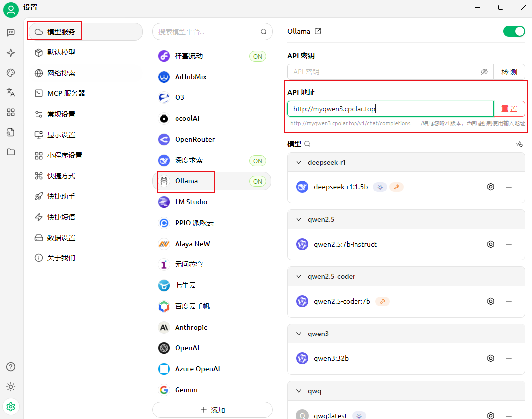Click the 检测 API key check button
The width and height of the screenshot is (532, 419).
click(x=509, y=72)
